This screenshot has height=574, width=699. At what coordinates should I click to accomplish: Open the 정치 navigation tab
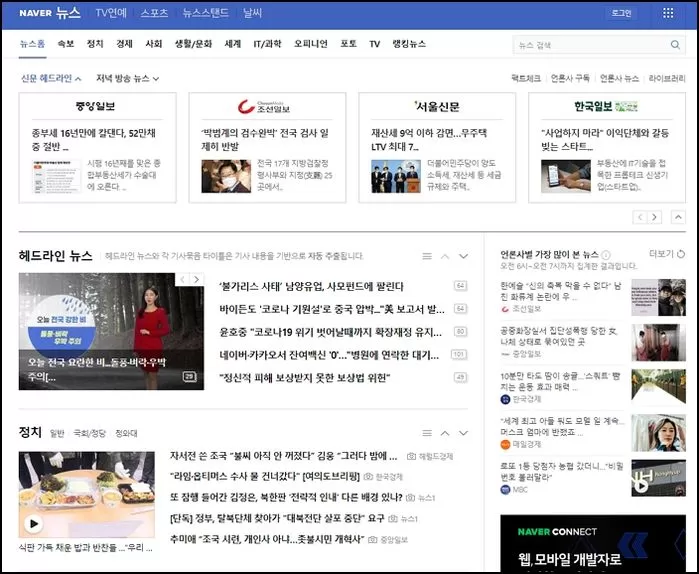[x=95, y=44]
